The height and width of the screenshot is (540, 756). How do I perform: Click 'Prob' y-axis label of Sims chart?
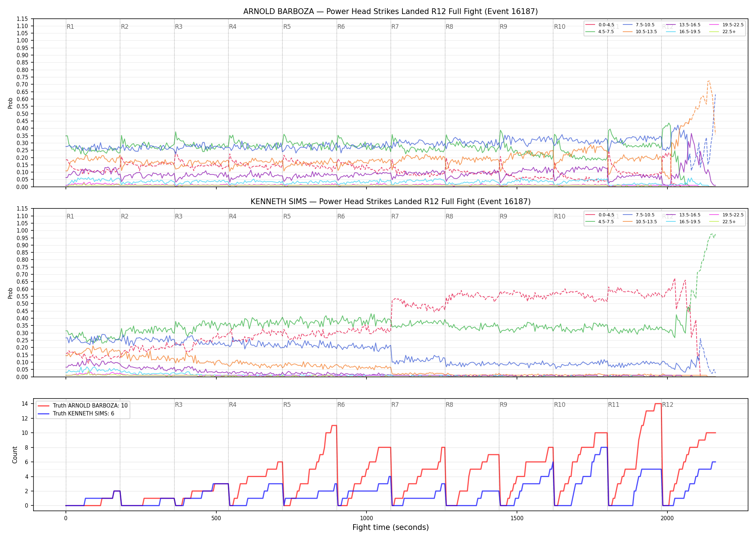click(x=10, y=293)
